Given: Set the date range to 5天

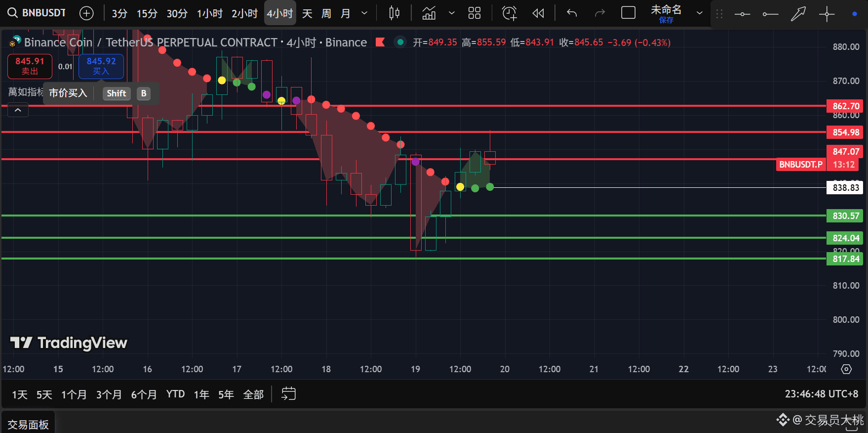Looking at the screenshot, I should (x=44, y=394).
